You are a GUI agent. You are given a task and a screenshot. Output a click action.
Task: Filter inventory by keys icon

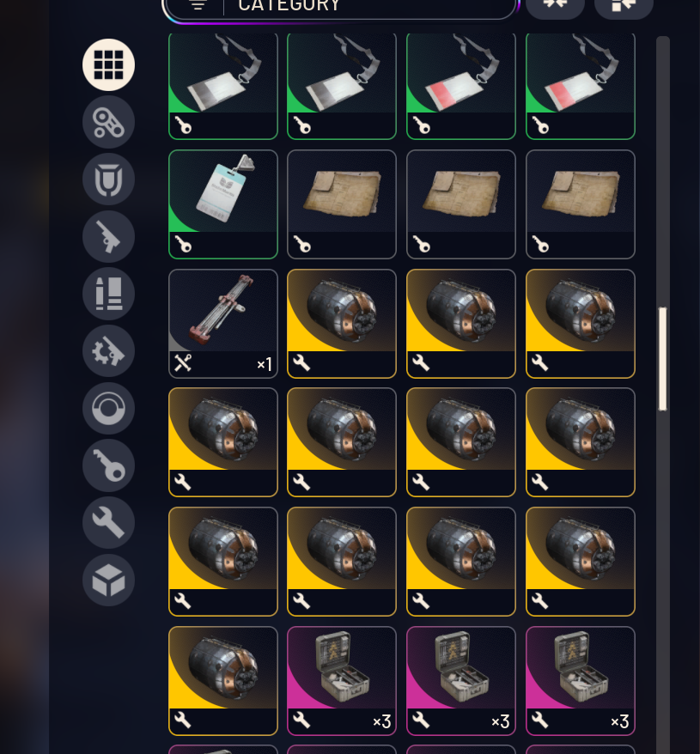tap(108, 465)
